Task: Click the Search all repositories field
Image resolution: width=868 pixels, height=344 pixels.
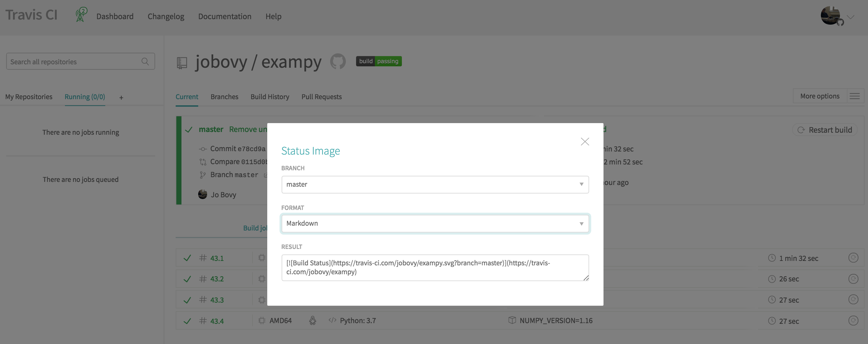Action: [80, 62]
